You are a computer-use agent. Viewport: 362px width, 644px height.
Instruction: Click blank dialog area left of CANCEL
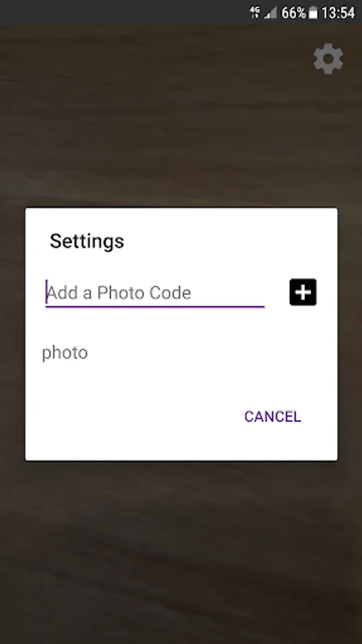click(132, 416)
